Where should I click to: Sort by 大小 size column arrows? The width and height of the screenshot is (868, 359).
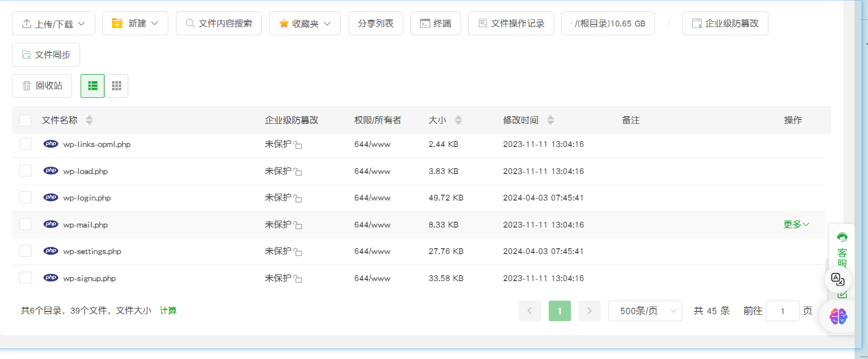coord(458,120)
